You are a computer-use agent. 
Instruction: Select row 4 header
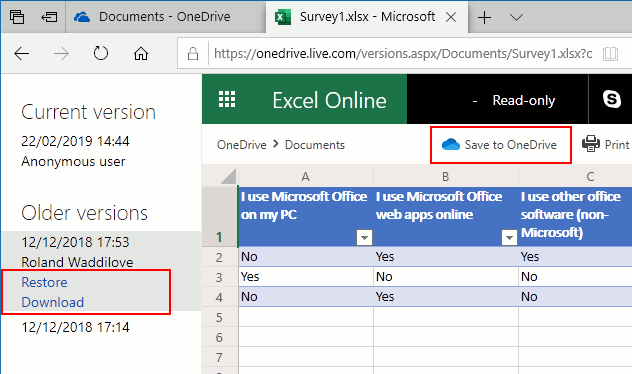(x=220, y=297)
